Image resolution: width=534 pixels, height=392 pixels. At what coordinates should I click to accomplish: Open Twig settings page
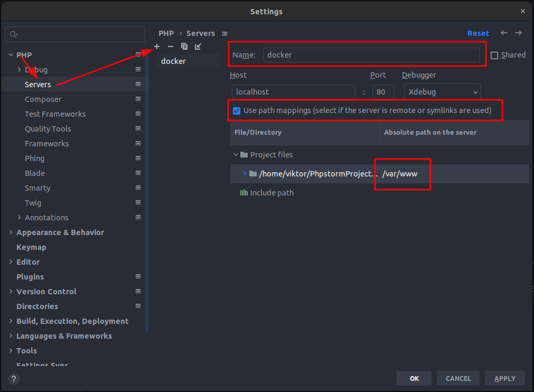point(33,203)
